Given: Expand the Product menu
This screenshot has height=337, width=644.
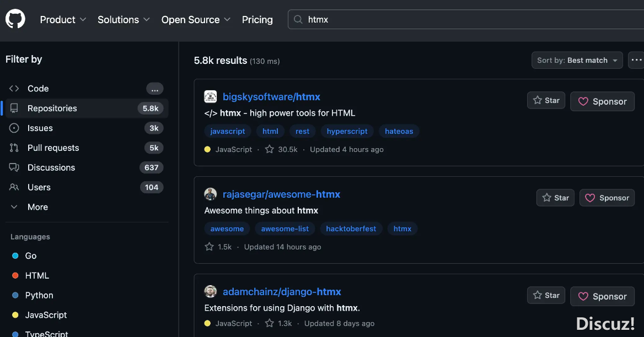Looking at the screenshot, I should pos(63,20).
